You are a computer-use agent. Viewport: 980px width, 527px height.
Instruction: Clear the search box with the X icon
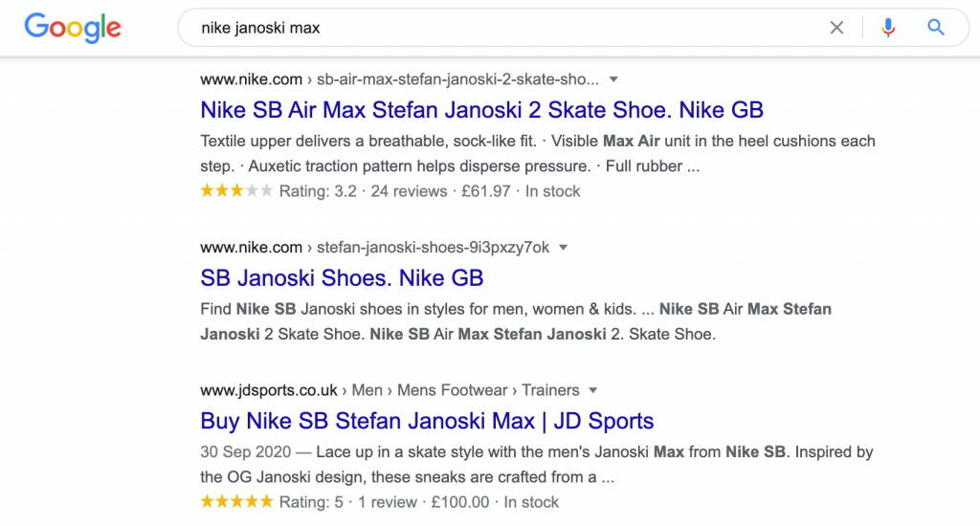coord(836,28)
